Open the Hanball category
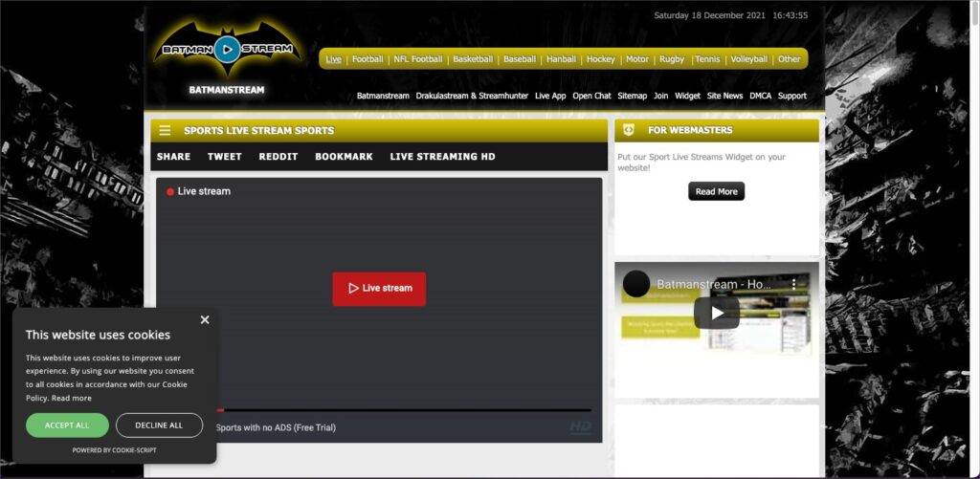Screen dimensions: 980x479 561,59
